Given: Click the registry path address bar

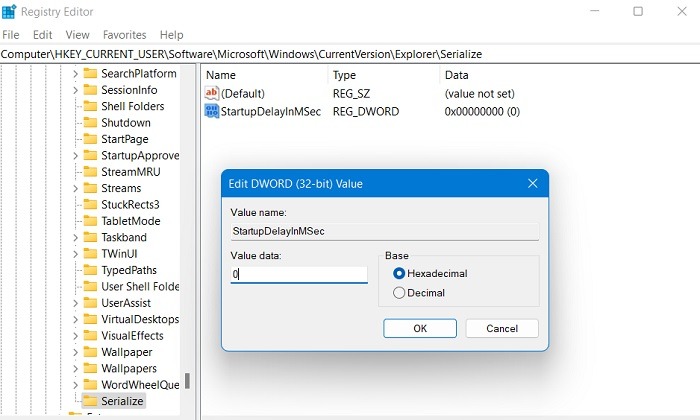Looking at the screenshot, I should [350, 54].
